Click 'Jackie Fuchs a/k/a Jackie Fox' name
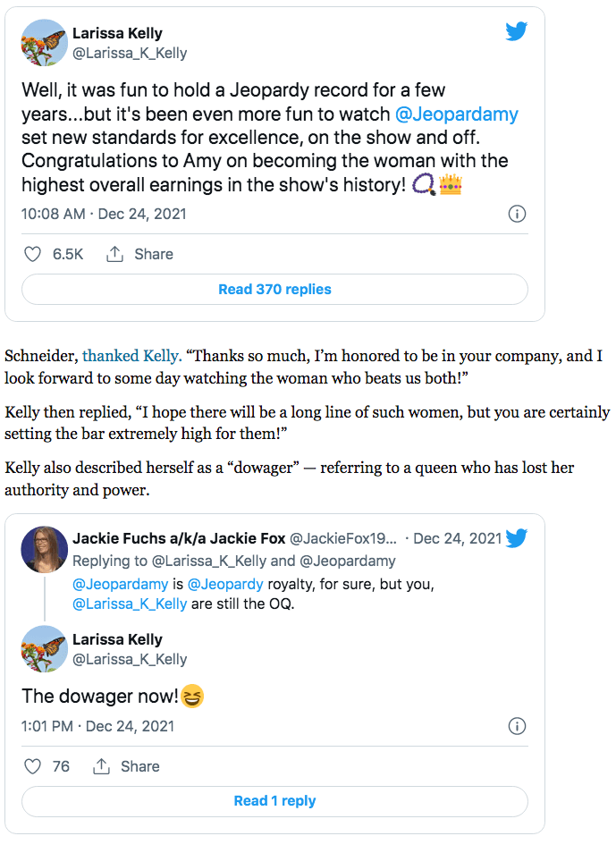Screen dimensions: 616x853 (179, 538)
